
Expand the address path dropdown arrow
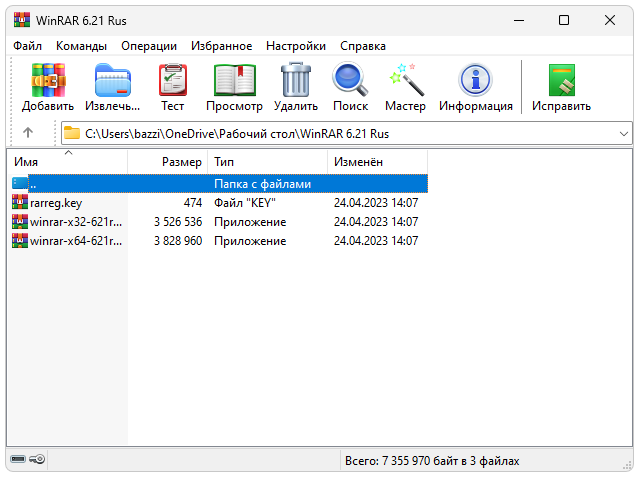(624, 133)
